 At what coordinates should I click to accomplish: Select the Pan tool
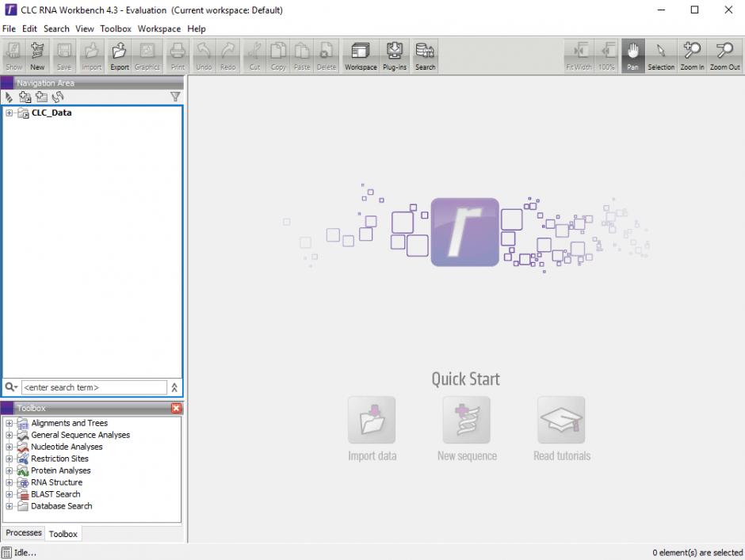click(632, 56)
